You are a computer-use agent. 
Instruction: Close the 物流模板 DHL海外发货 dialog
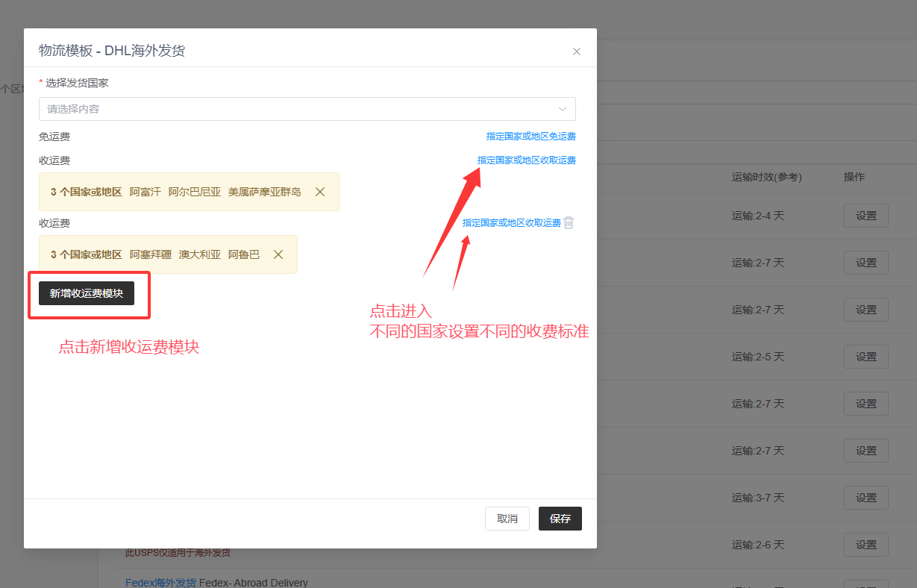tap(576, 51)
